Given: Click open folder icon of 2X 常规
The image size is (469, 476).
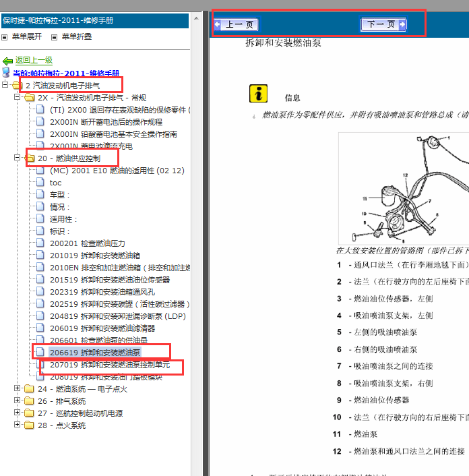Looking at the screenshot, I should coord(30,98).
